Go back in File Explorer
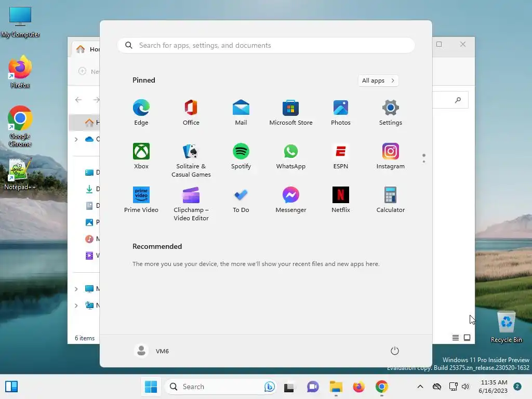 coord(78,100)
